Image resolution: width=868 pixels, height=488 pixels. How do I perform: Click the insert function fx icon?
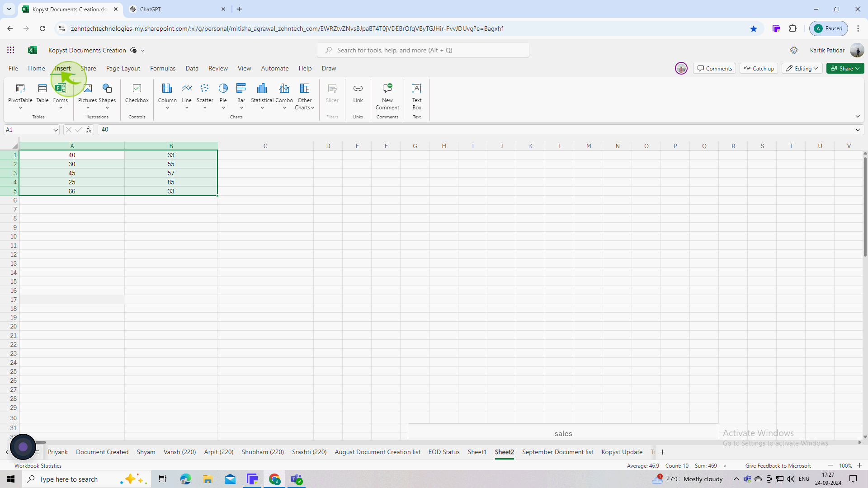pos(89,130)
